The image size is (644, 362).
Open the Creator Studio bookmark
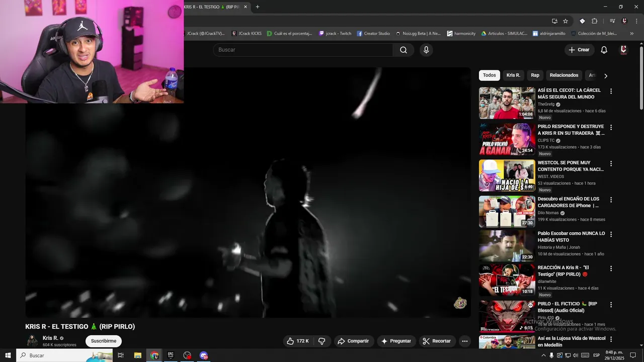(x=373, y=34)
